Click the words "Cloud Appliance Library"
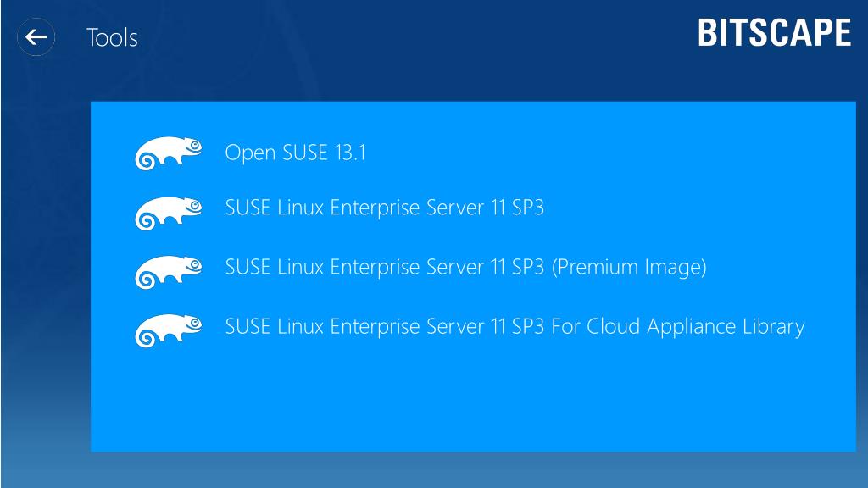The image size is (868, 488). click(696, 326)
